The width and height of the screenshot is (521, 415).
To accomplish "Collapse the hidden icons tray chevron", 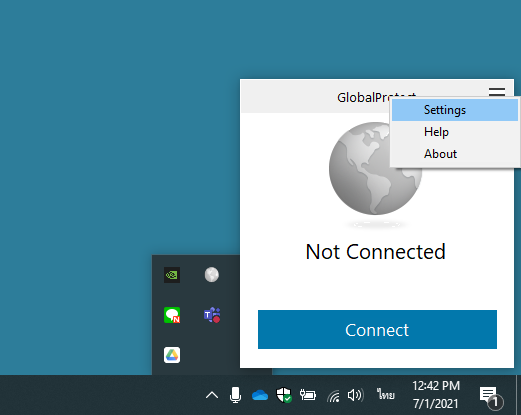I will point(212,395).
